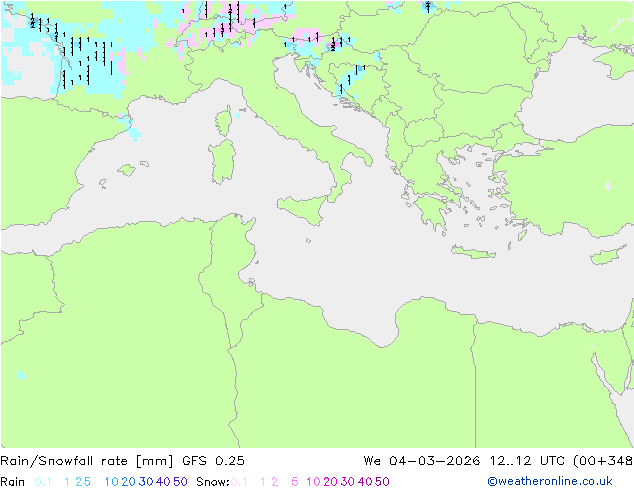Pick the Rain legend 30 value

[x=146, y=482]
